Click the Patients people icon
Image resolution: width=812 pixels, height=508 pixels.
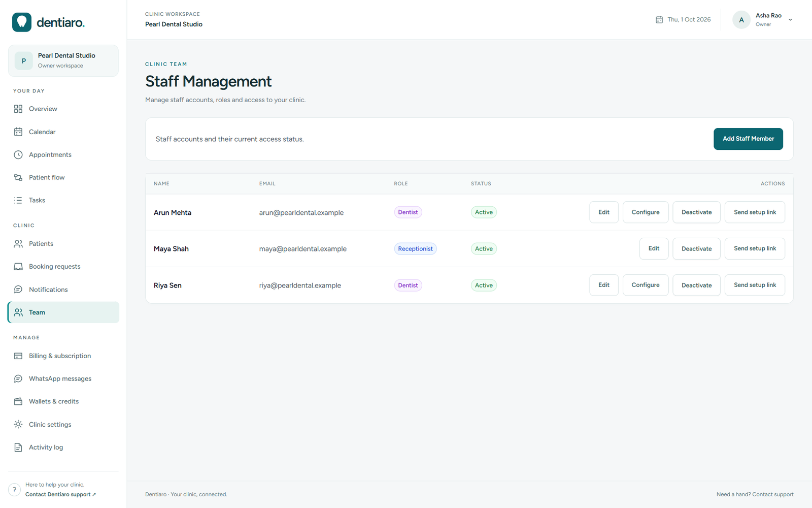tap(18, 244)
